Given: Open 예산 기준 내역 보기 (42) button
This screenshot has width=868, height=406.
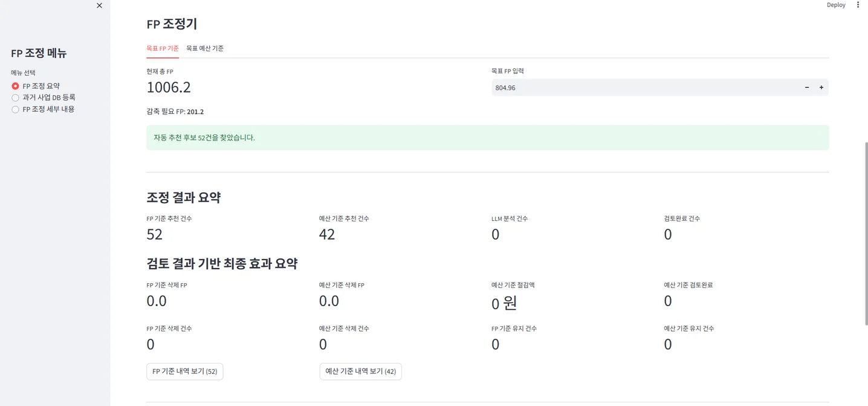Looking at the screenshot, I should click(x=361, y=372).
